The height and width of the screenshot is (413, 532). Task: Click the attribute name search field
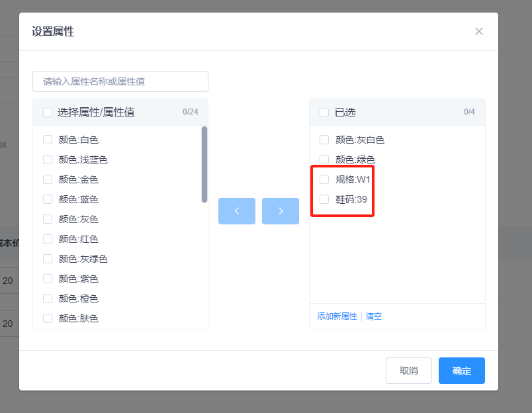[x=120, y=81]
